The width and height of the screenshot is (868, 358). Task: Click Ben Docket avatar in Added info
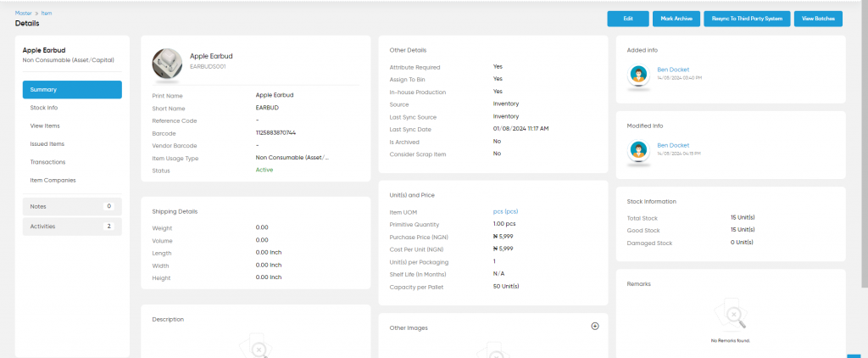click(639, 75)
